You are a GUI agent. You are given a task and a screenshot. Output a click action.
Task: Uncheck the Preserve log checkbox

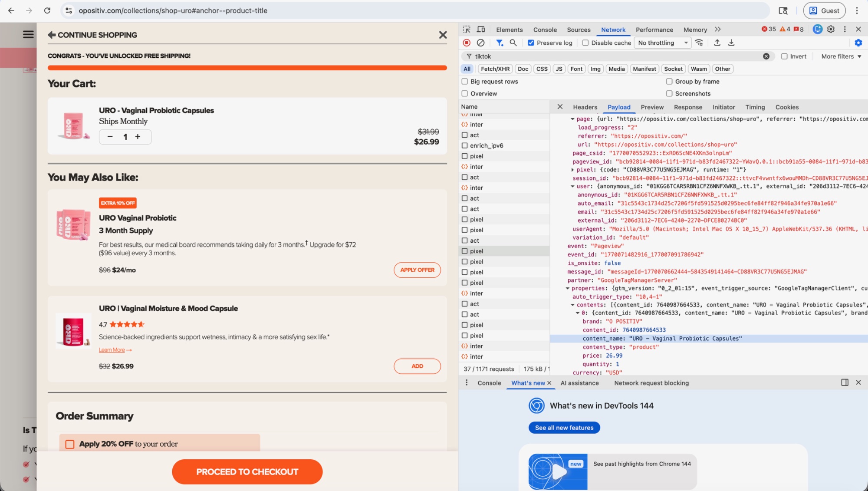[531, 43]
